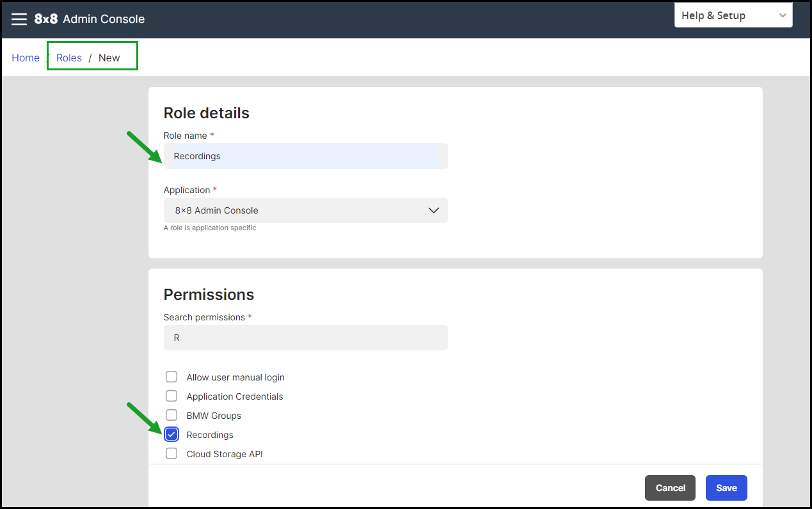Expand the Application dropdown
812x509 pixels.
click(306, 210)
